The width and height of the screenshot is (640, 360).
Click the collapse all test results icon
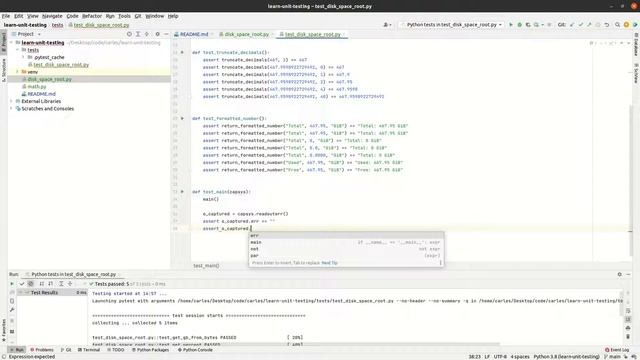(x=70, y=284)
